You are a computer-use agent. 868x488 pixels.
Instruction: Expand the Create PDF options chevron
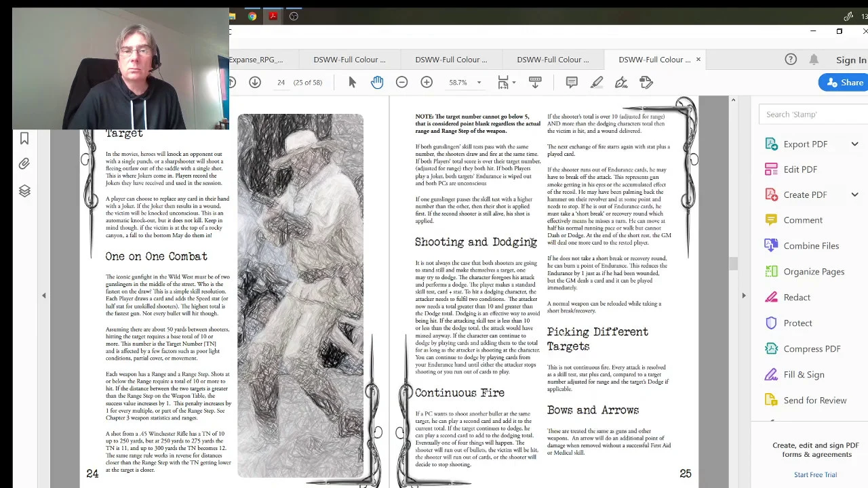pos(854,195)
